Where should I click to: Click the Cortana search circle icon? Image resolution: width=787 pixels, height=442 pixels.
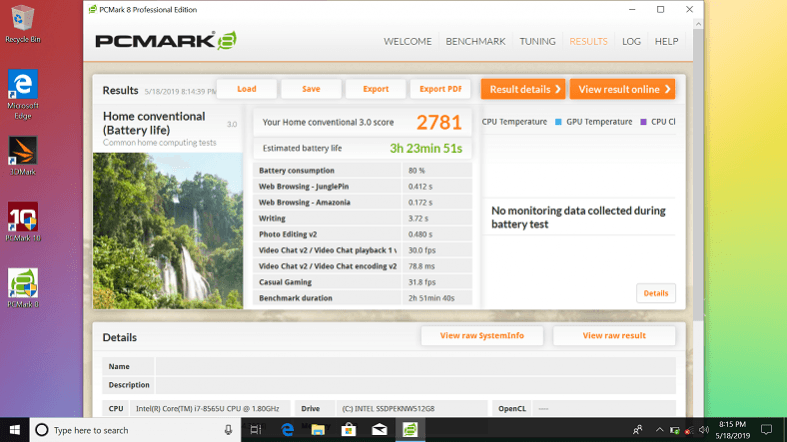pyautogui.click(x=42, y=430)
